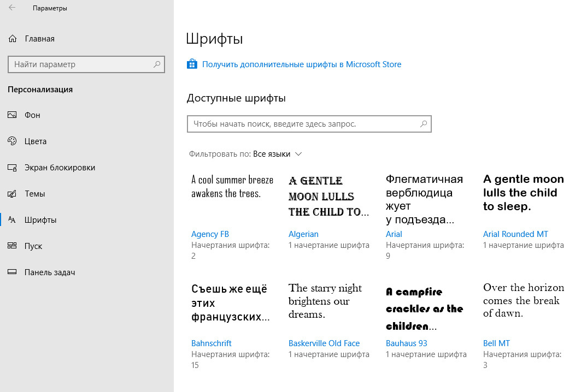Click the Панель задач icon

[12, 272]
